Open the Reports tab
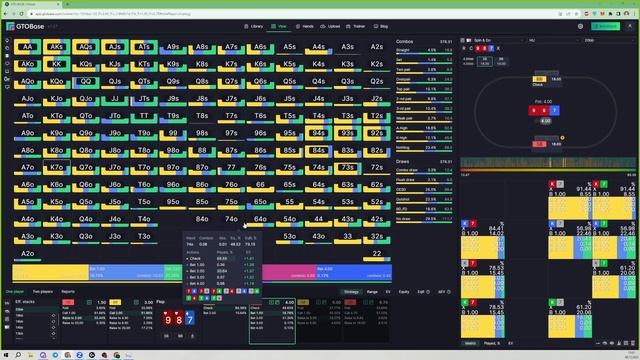The width and height of the screenshot is (640, 360). tap(68, 291)
